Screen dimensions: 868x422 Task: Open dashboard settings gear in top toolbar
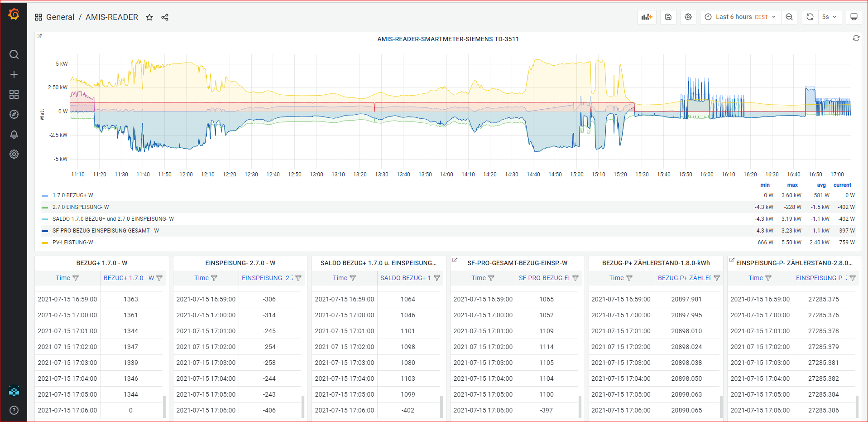point(688,17)
